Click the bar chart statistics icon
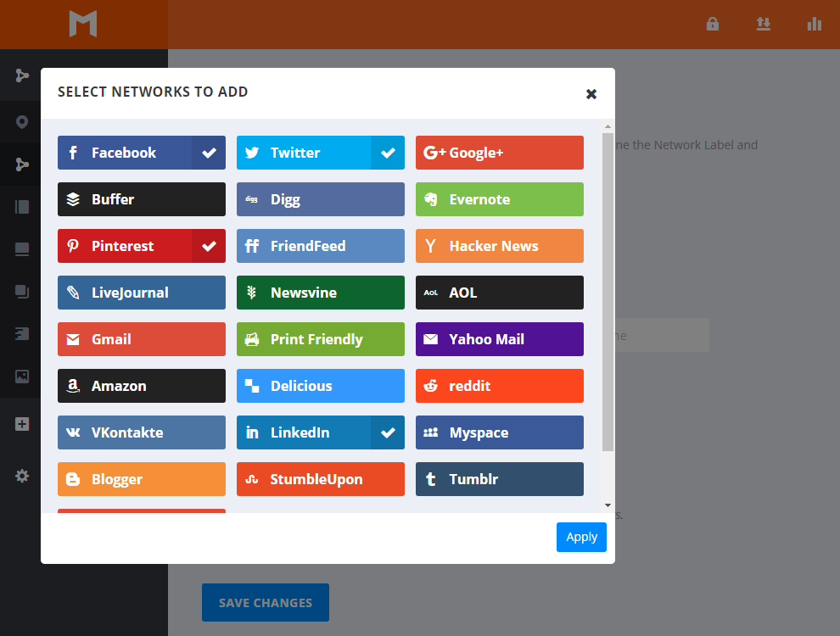The height and width of the screenshot is (636, 840). 815,24
